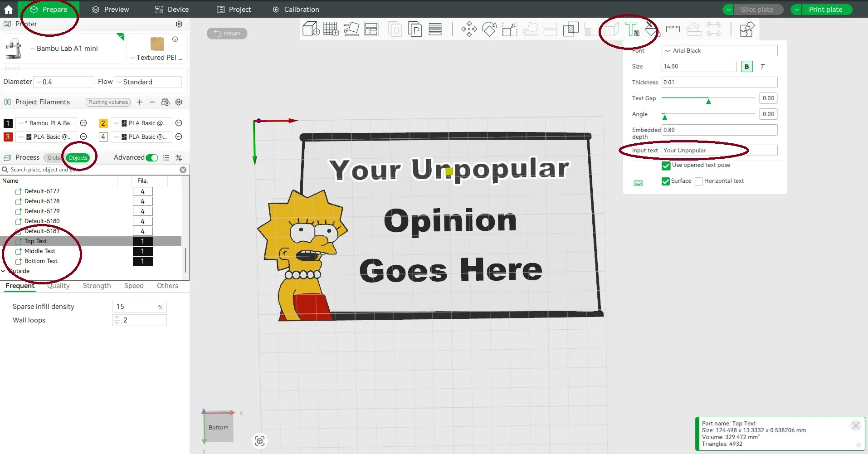This screenshot has height=454, width=868.
Task: Click the Text Gap slider
Action: click(x=708, y=98)
